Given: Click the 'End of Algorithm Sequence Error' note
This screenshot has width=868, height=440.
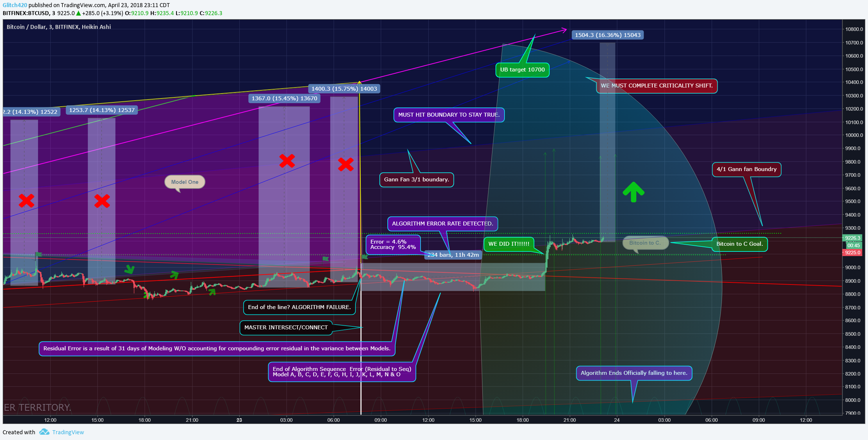Looking at the screenshot, I should (342, 372).
